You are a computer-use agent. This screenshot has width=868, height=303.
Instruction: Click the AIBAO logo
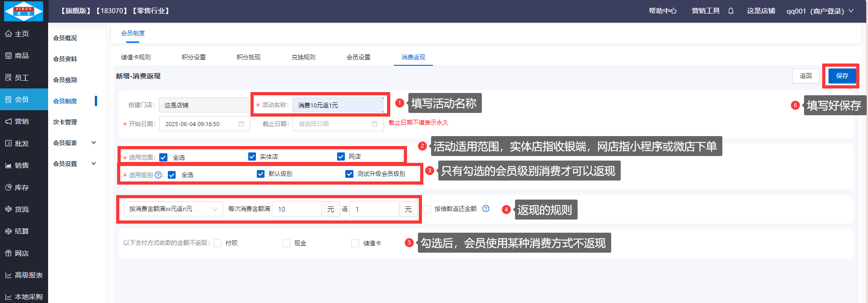(x=24, y=11)
